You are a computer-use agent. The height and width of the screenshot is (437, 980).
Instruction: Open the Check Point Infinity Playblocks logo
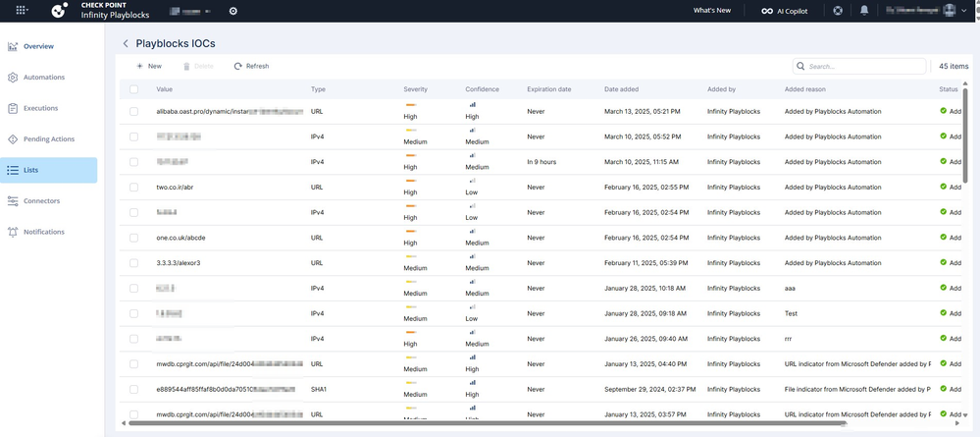(59, 11)
